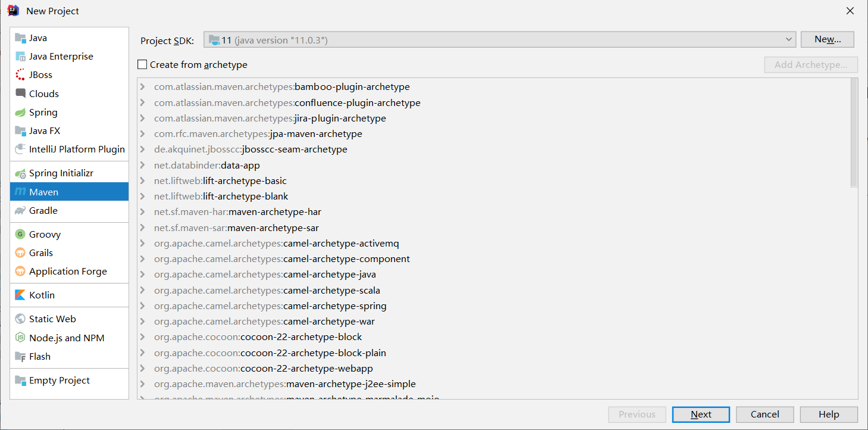The width and height of the screenshot is (868, 430).
Task: Click the Add Archetype... button
Action: [x=811, y=64]
